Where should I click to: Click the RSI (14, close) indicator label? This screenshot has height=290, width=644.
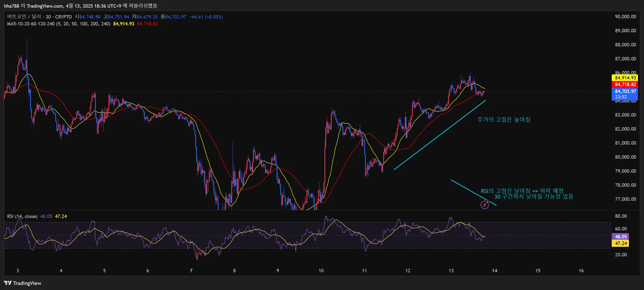[x=22, y=216]
